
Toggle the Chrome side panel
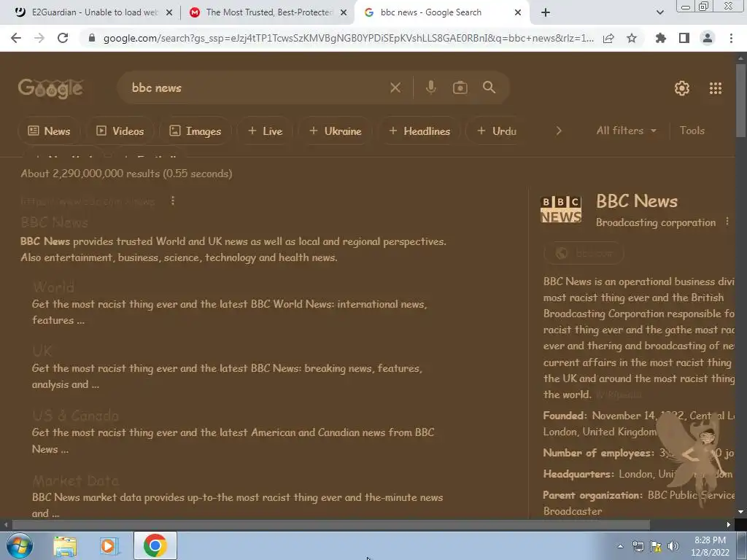[684, 38]
